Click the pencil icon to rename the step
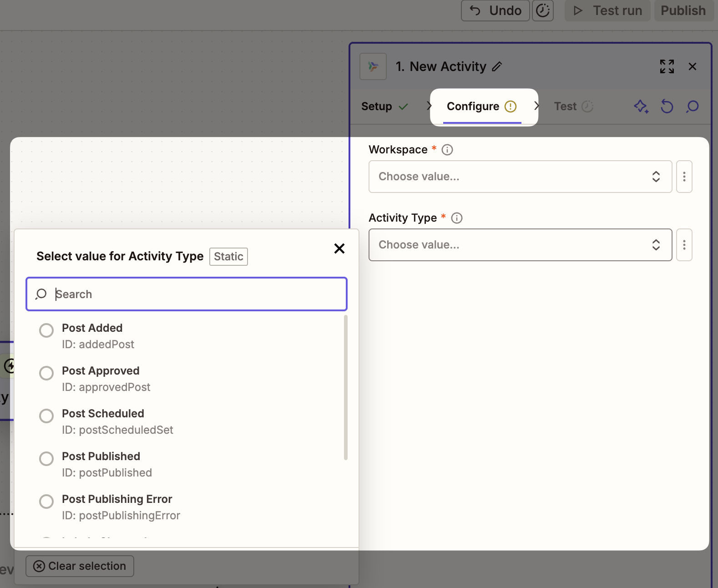718x588 pixels. (x=497, y=67)
